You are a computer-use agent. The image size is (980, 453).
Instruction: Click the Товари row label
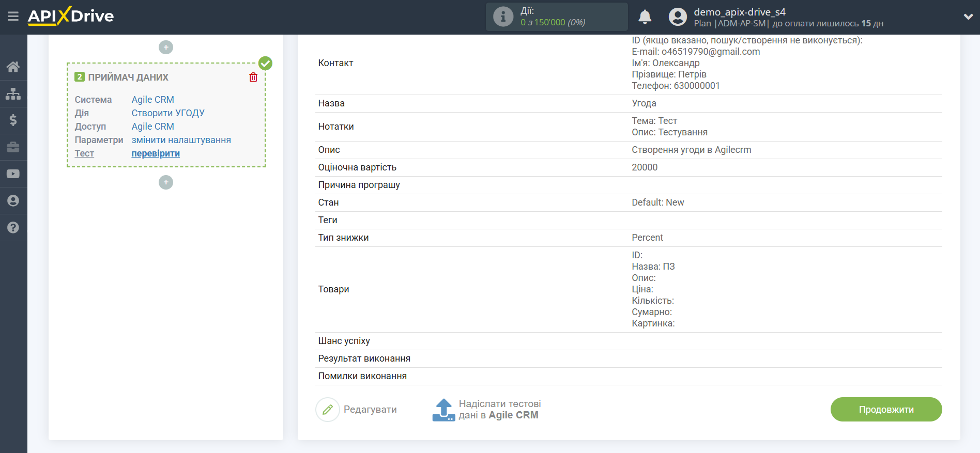333,289
